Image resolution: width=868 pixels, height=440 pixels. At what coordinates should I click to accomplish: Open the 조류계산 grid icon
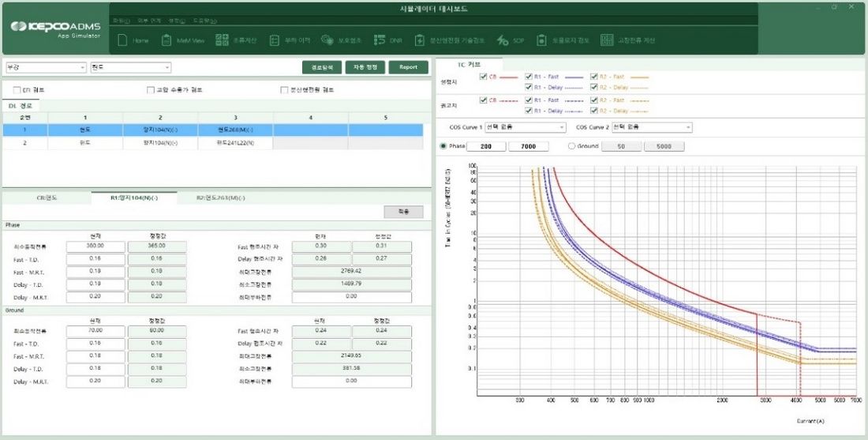222,40
